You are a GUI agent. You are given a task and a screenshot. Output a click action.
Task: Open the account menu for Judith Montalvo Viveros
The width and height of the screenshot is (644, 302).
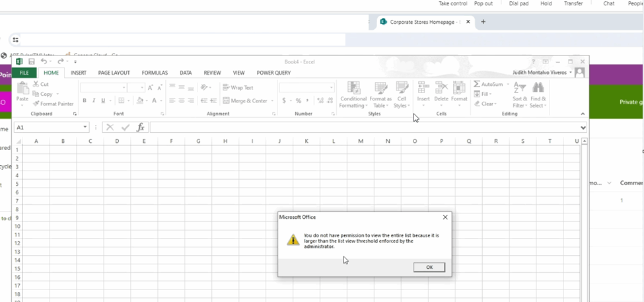coord(542,73)
